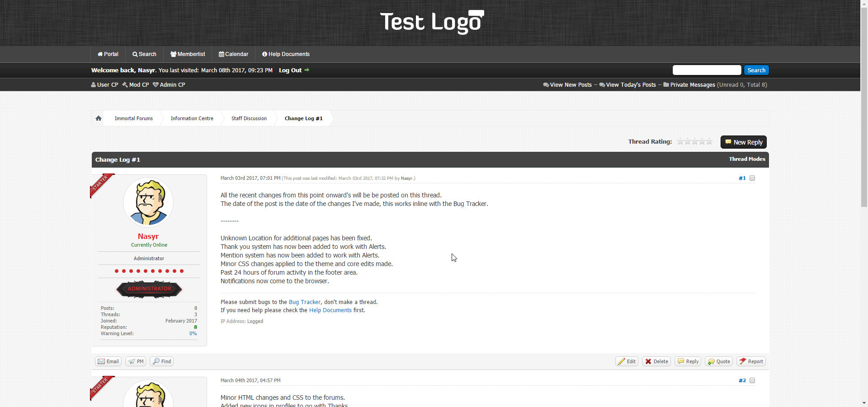Click the New Reply button
This screenshot has height=407, width=868.
(743, 142)
